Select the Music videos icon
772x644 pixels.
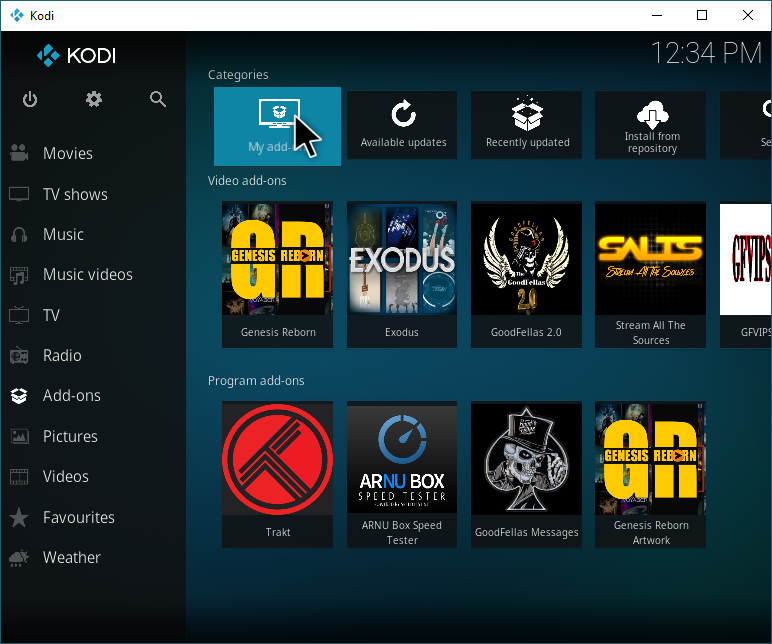click(x=19, y=275)
